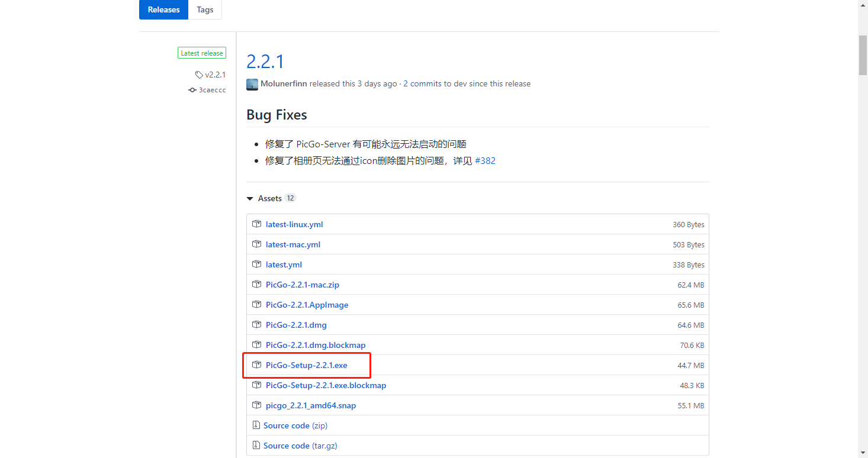Screen dimensions: 868x458
Task: Click the page vertical scrollbar thumb
Action: (863, 55)
